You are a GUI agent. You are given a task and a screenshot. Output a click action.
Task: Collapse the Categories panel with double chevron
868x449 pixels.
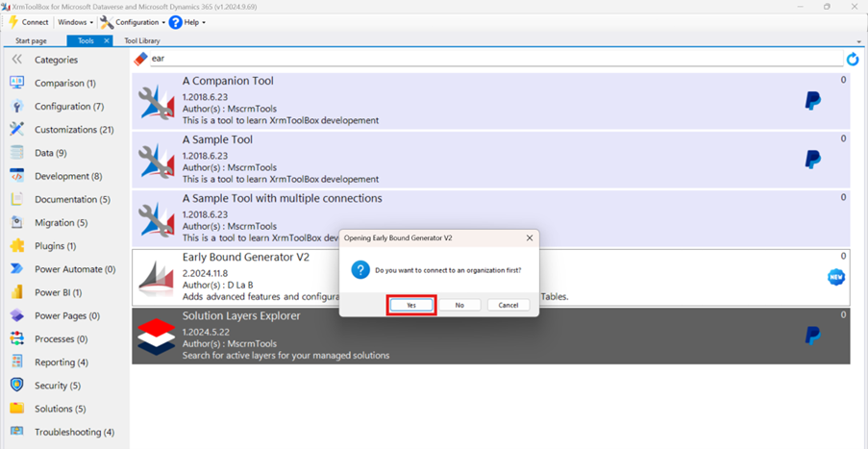pos(16,60)
